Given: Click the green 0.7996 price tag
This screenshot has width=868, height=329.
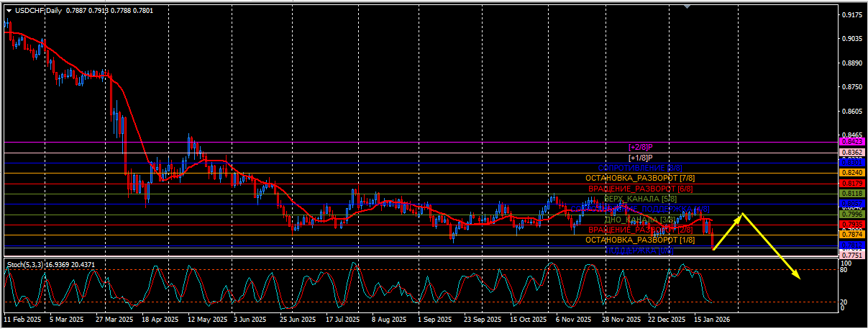Looking at the screenshot, I should click(852, 215).
